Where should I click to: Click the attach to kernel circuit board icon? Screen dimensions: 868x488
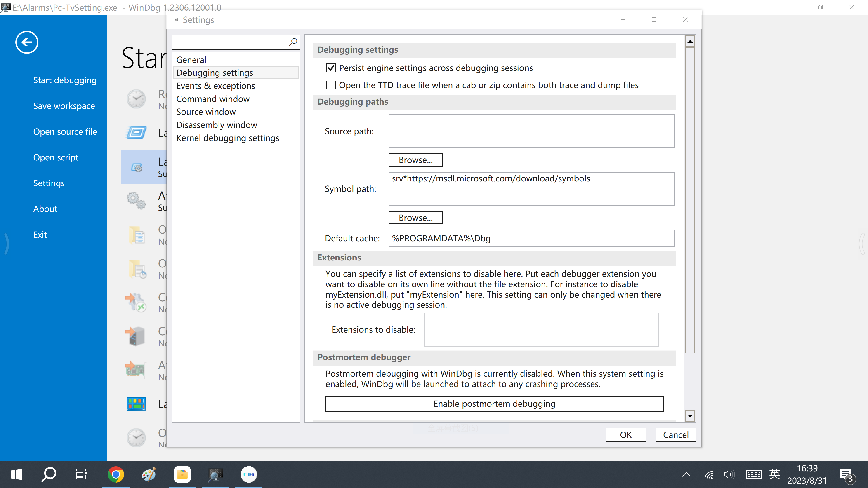coord(136,370)
